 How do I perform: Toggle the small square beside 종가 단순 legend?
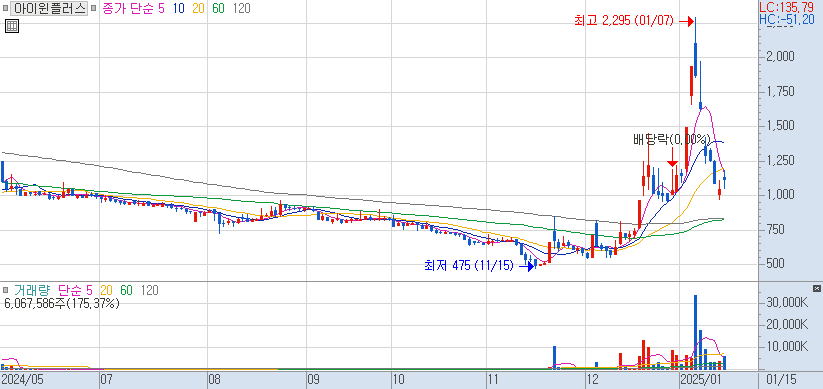pyautogui.click(x=93, y=9)
